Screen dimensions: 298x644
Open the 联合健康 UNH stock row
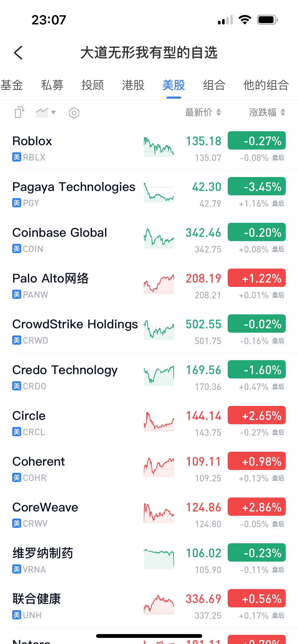point(149,605)
